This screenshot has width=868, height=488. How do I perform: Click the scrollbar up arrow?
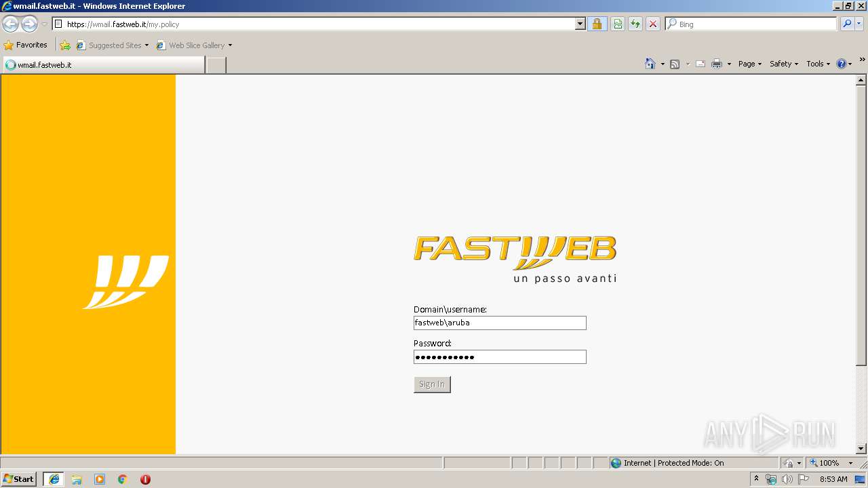pos(861,80)
